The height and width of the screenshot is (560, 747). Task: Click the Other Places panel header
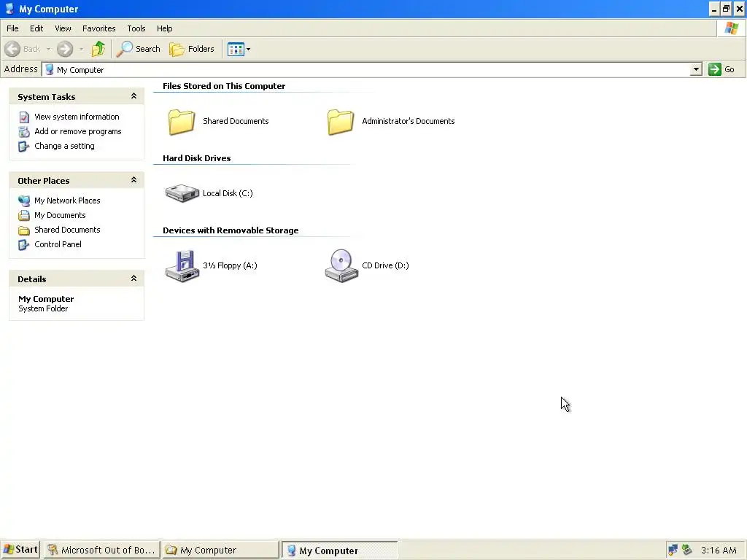pos(76,181)
